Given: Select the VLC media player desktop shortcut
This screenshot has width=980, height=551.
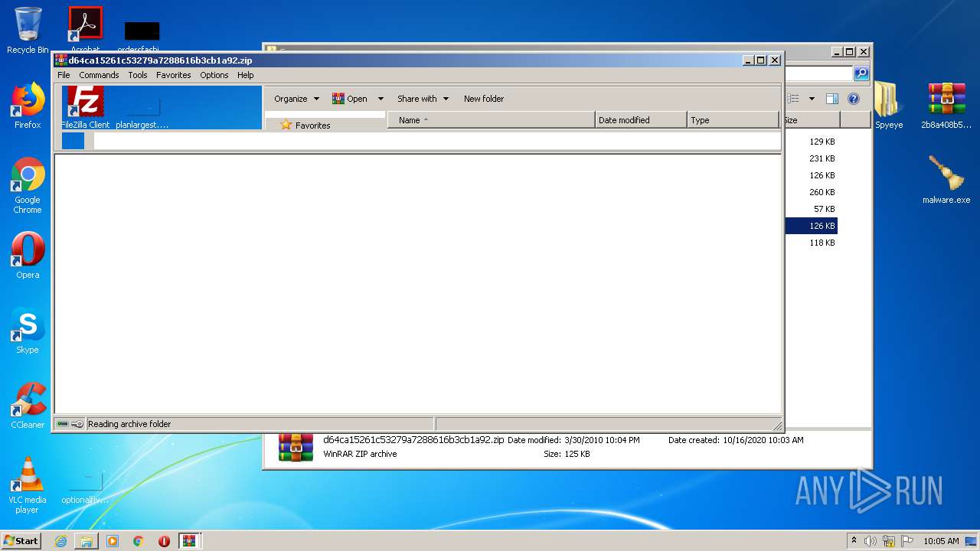Looking at the screenshot, I should (x=28, y=485).
